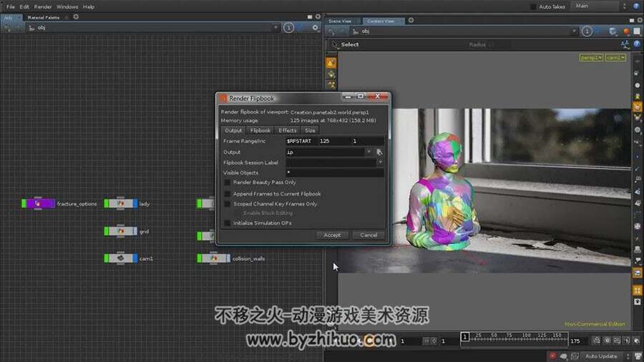644x362 pixels.
Task: Open the Flipbook tab in dialog
Action: [260, 130]
